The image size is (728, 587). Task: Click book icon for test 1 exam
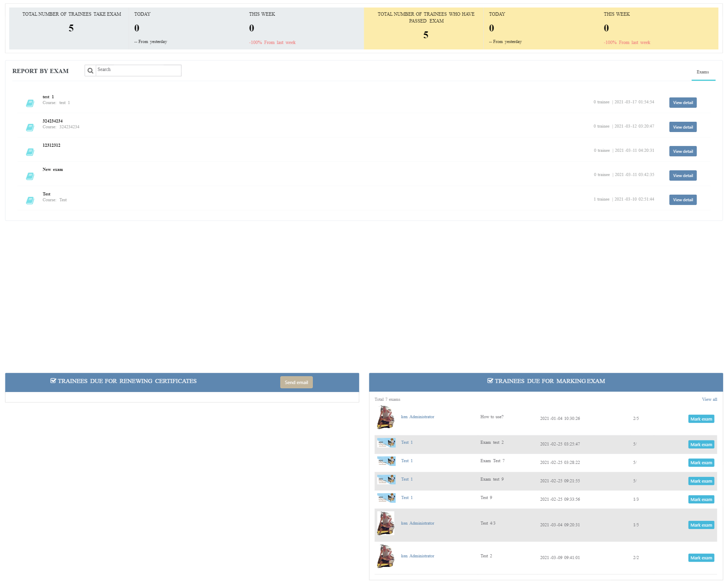(x=30, y=103)
